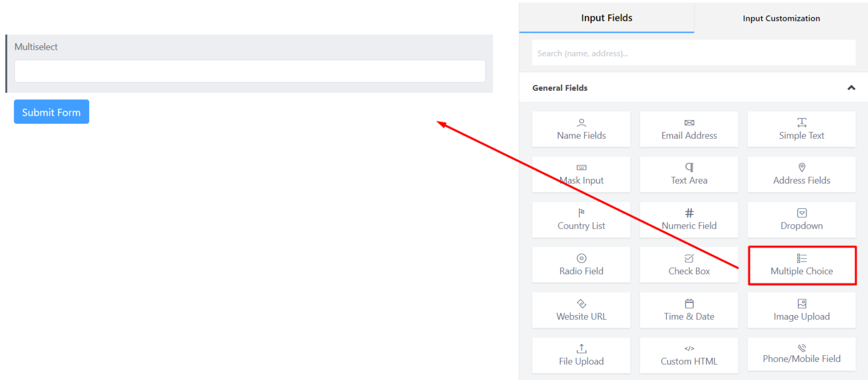Add a Dropdown field
This screenshot has height=380, width=868.
point(801,220)
